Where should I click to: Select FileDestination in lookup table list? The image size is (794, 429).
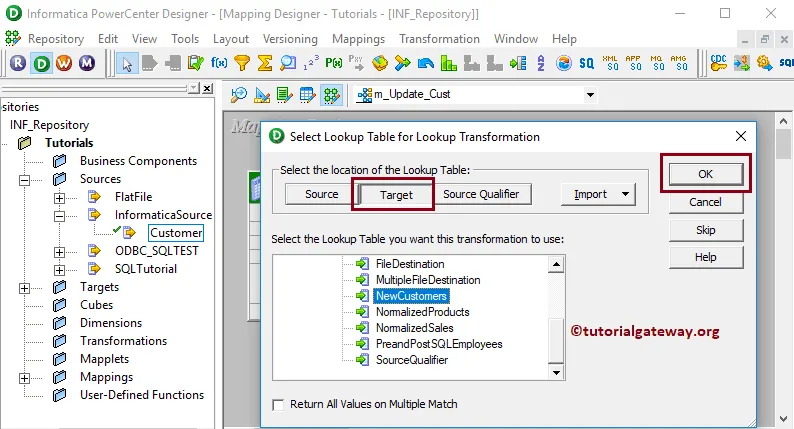click(410, 264)
